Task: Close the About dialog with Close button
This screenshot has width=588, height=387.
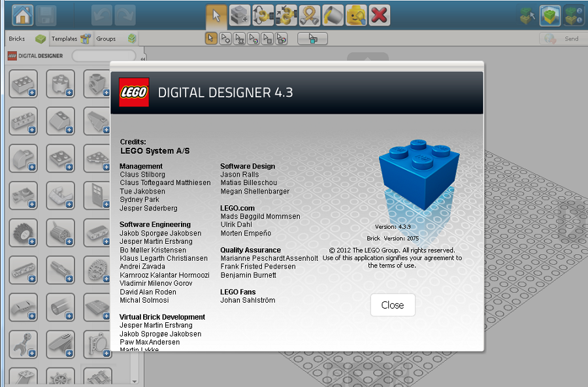Action: coord(393,305)
